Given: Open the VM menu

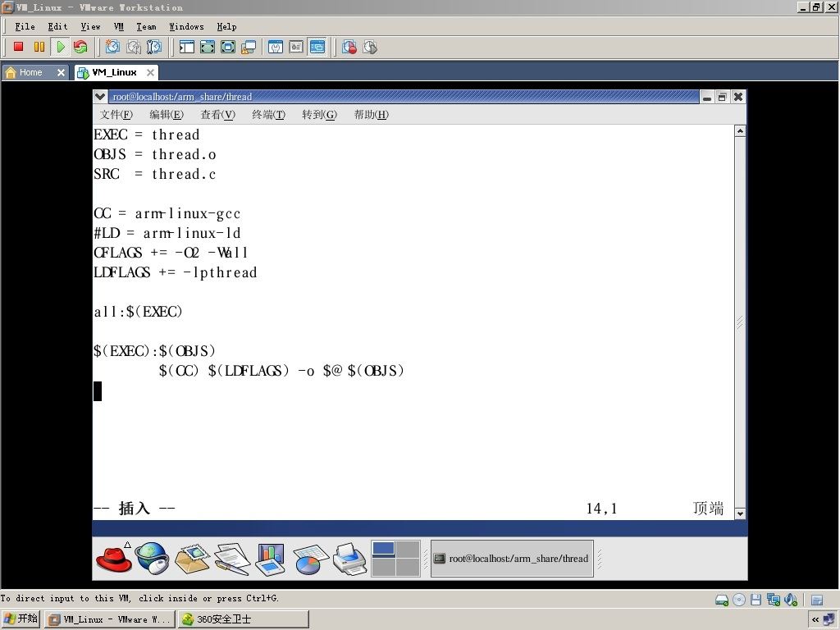Looking at the screenshot, I should tap(118, 26).
